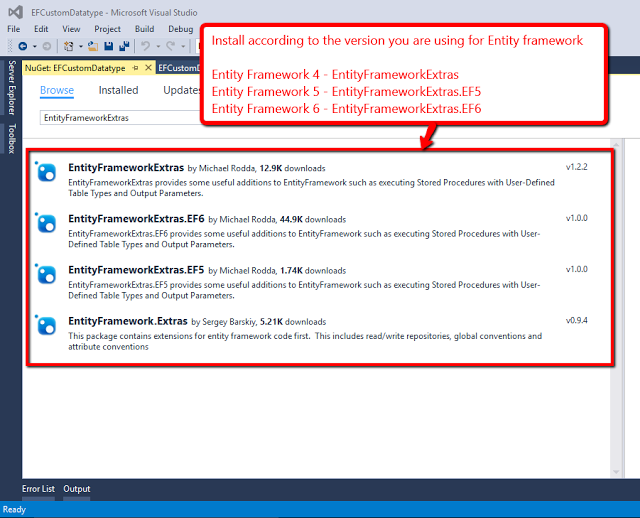Screen dimensions: 640x518
Task: Pin the NuGet EFCustomDatatype tab
Action: pyautogui.click(x=135, y=68)
